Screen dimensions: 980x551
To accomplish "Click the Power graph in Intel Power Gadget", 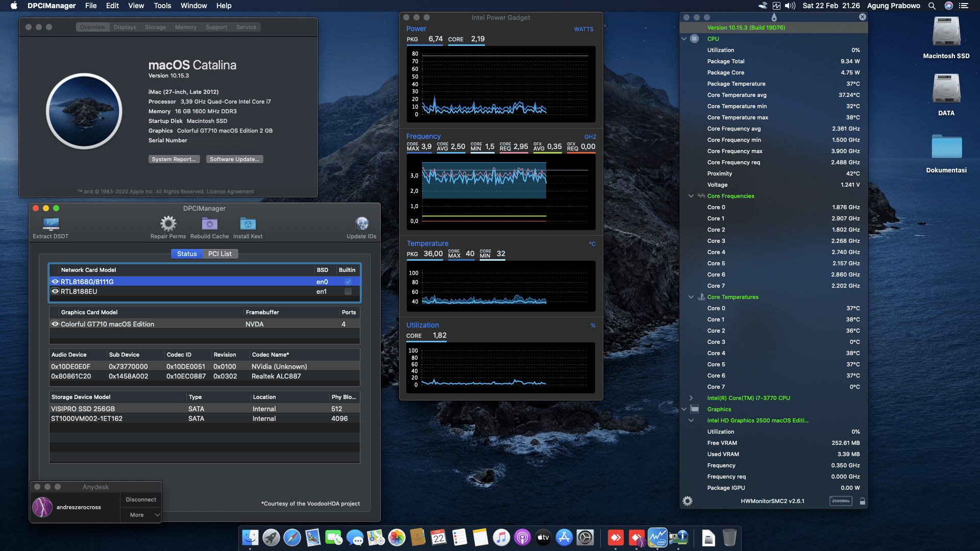I will tap(501, 84).
